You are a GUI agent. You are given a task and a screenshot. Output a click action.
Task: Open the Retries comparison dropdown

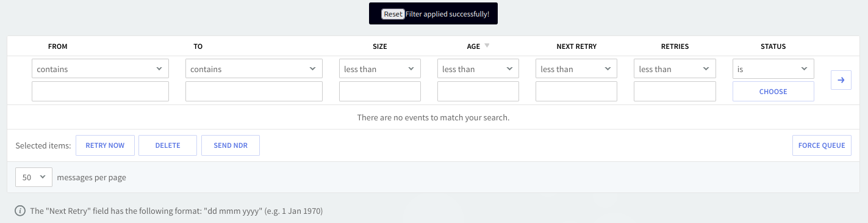[675, 69]
